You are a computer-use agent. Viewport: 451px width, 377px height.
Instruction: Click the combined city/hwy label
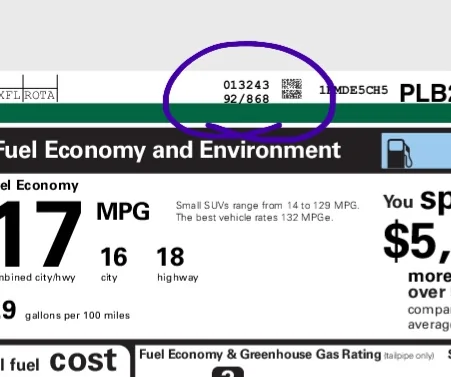[38, 277]
